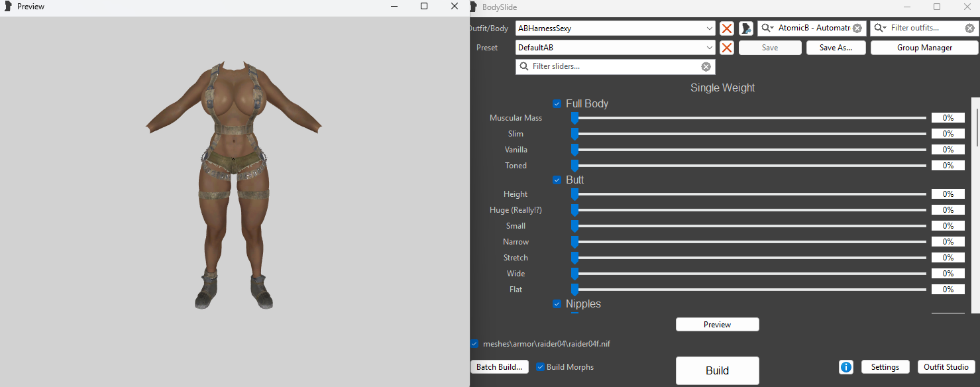Uncheck the Butt category checkbox
This screenshot has height=387, width=980.
(557, 180)
